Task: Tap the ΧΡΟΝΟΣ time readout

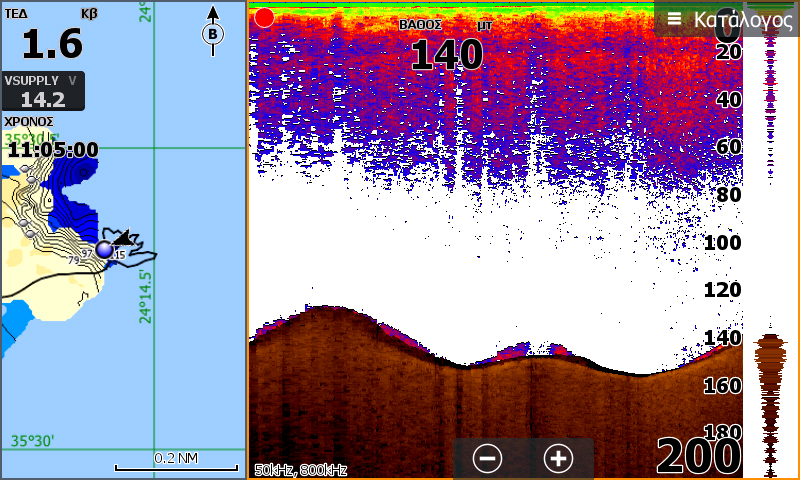Action: (x=51, y=140)
